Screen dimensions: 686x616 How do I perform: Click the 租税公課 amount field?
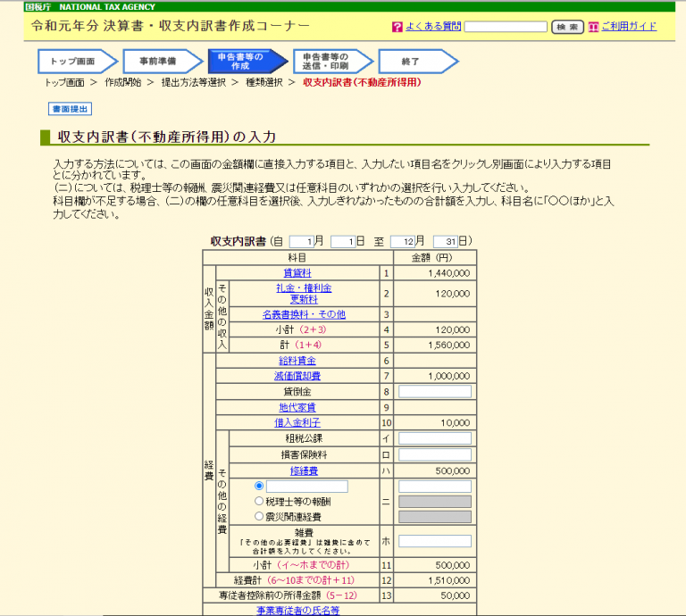tap(434, 438)
